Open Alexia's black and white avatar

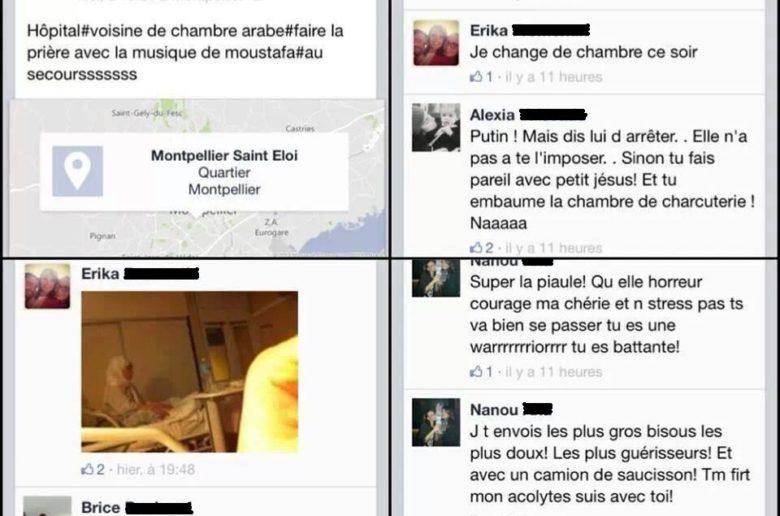(436, 127)
